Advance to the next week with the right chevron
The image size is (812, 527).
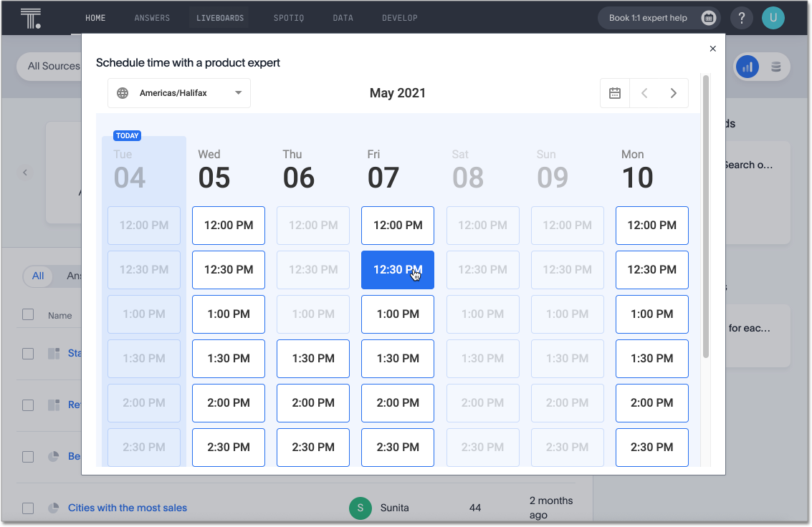coord(673,92)
